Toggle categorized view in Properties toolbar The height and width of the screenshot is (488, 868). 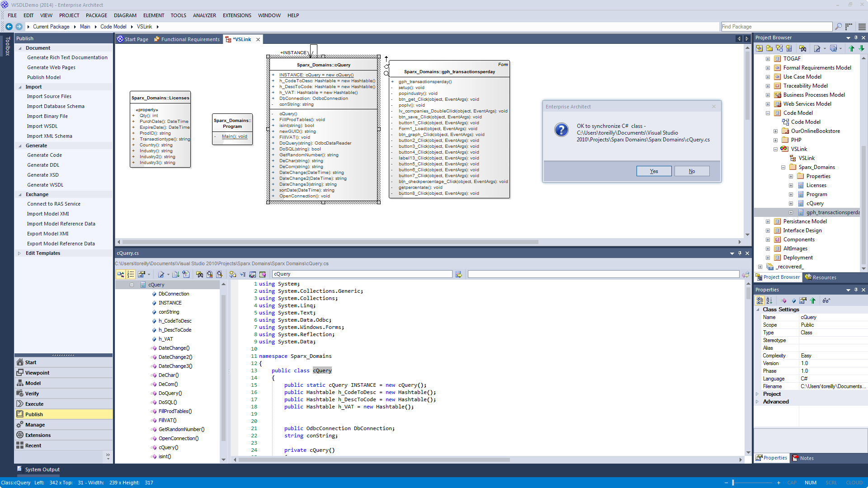pos(759,301)
